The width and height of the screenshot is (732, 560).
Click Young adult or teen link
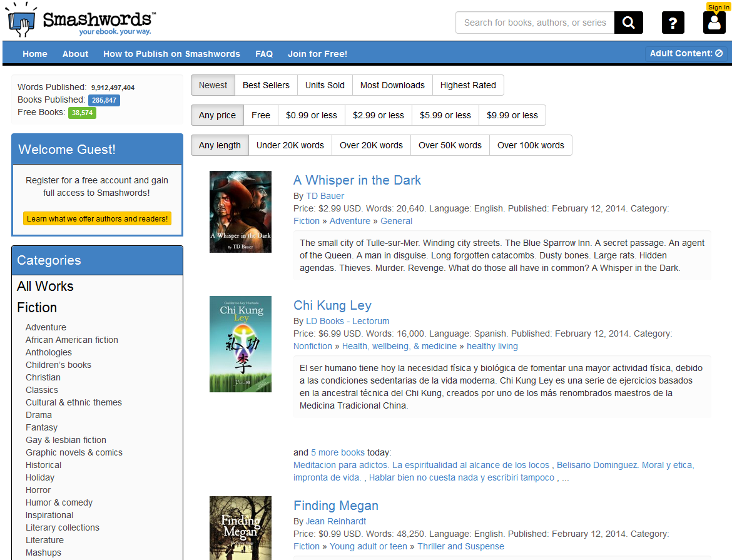[x=369, y=546]
